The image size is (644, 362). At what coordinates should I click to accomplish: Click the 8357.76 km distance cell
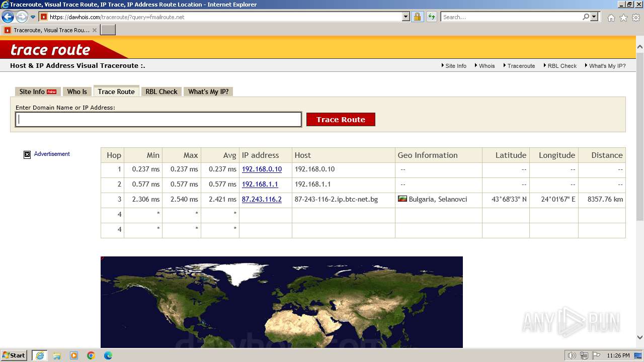click(602, 200)
